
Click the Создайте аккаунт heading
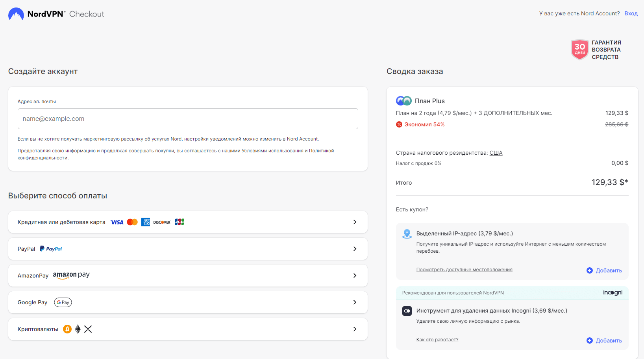[x=43, y=71]
